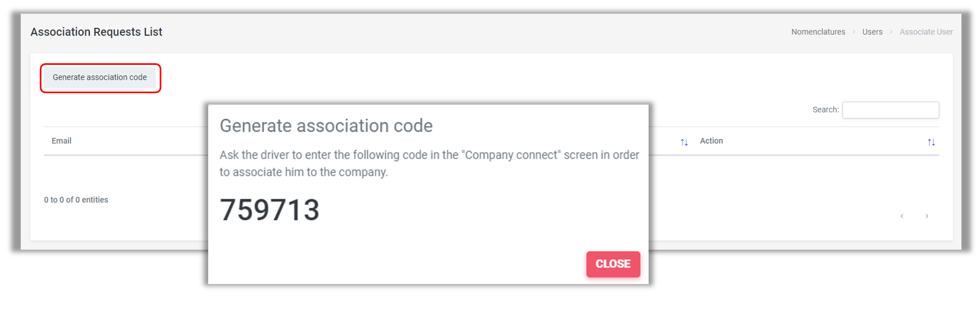980x320 pixels.
Task: Close the Generate association code dialog
Action: coord(613,264)
